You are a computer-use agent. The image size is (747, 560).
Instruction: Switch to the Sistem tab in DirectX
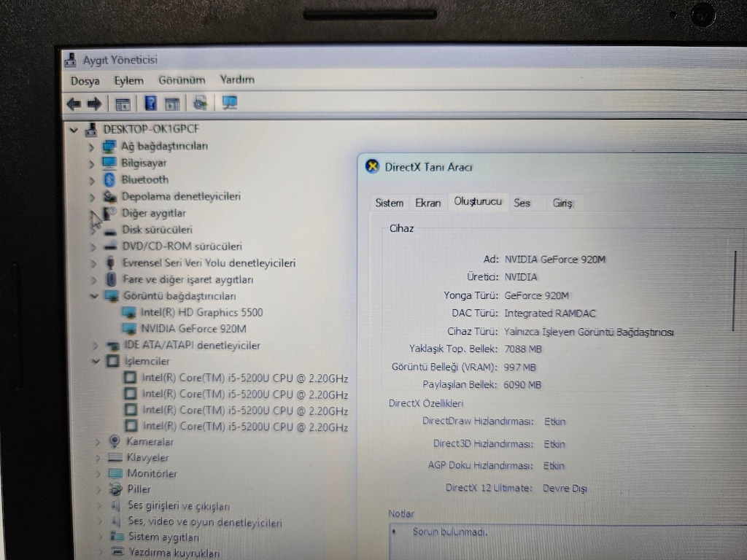click(x=390, y=203)
